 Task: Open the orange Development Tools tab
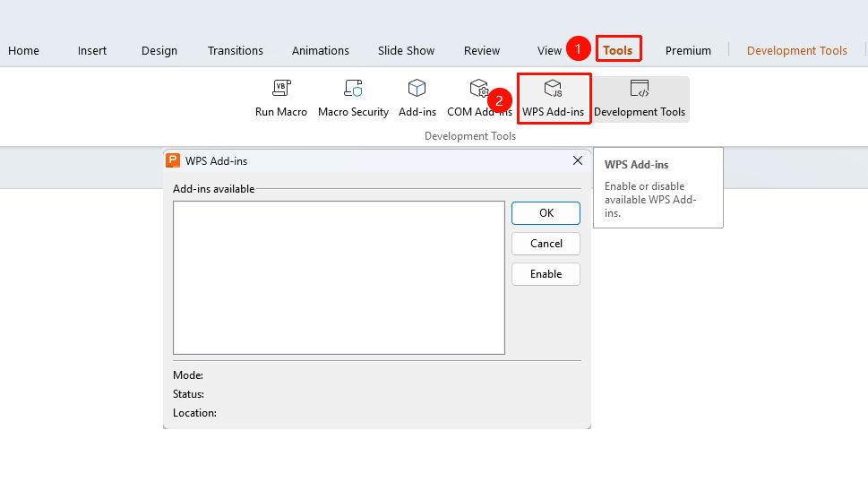pyautogui.click(x=796, y=51)
